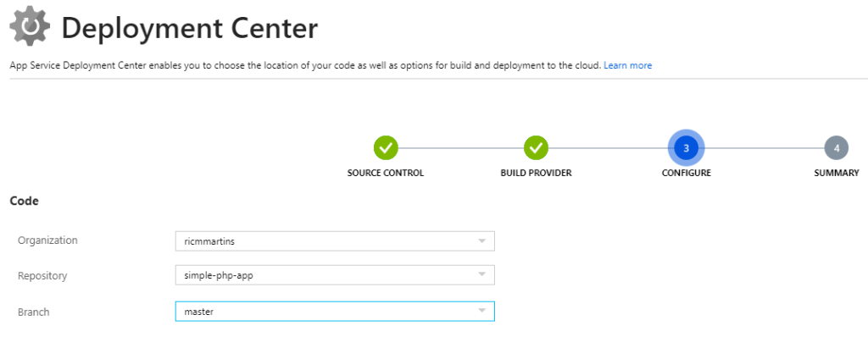Click the green Source Control checkmark circle
The image size is (868, 348).
(x=386, y=147)
